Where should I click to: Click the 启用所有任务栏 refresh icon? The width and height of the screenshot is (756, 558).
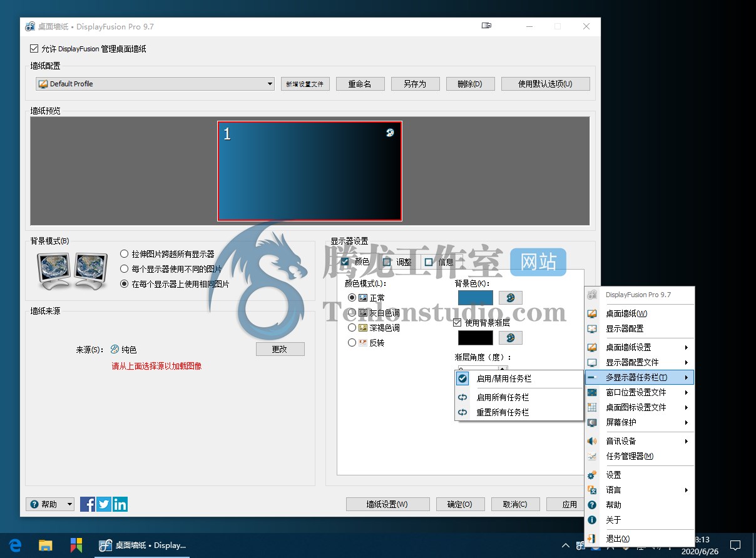(462, 397)
